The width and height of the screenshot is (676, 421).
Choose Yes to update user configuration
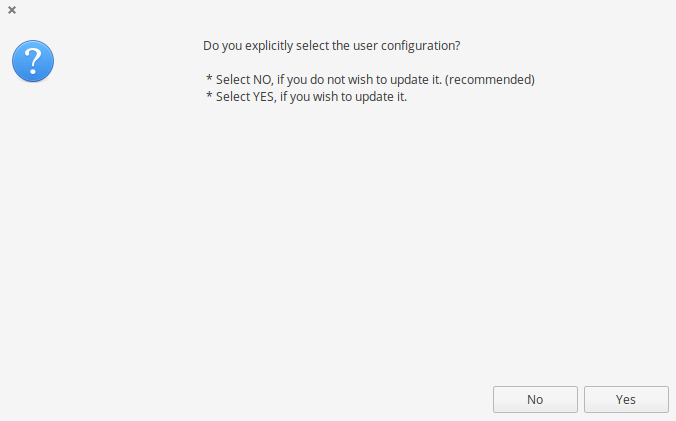coord(626,399)
